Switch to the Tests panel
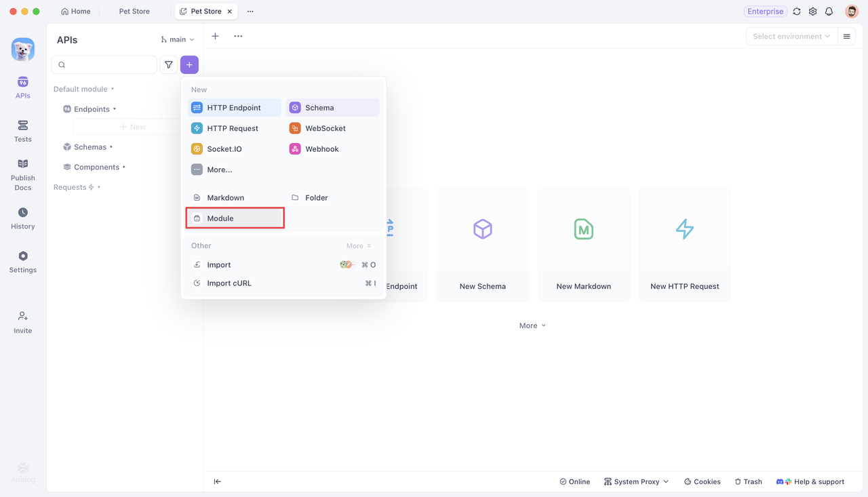Viewport: 868px width, 497px height. tap(22, 130)
